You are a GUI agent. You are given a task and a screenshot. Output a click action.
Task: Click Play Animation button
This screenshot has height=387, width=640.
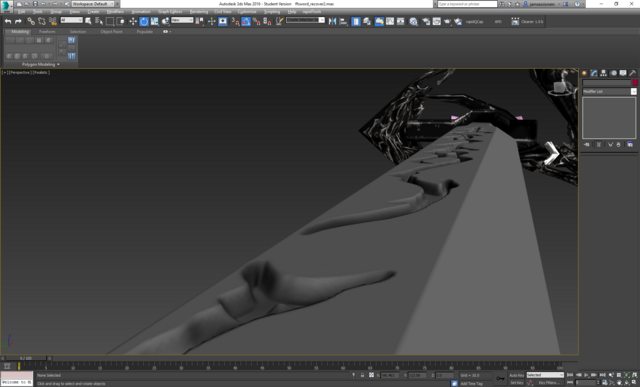click(587, 375)
